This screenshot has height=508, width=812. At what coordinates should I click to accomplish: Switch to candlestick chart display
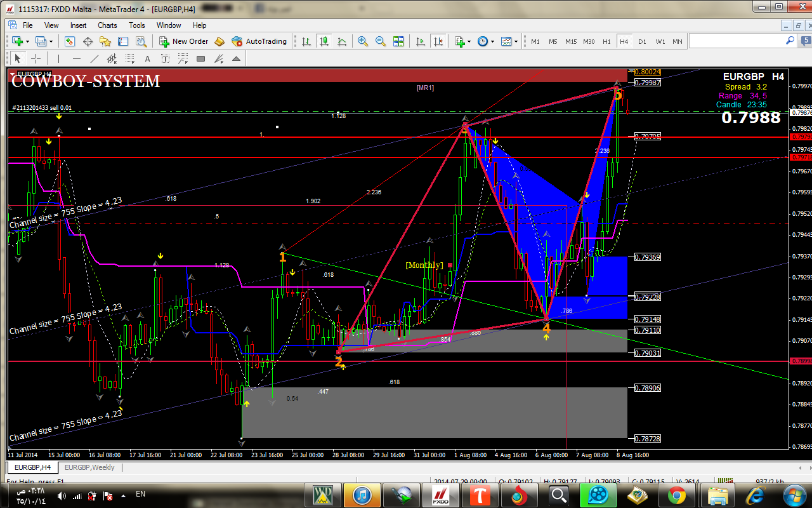click(x=324, y=41)
